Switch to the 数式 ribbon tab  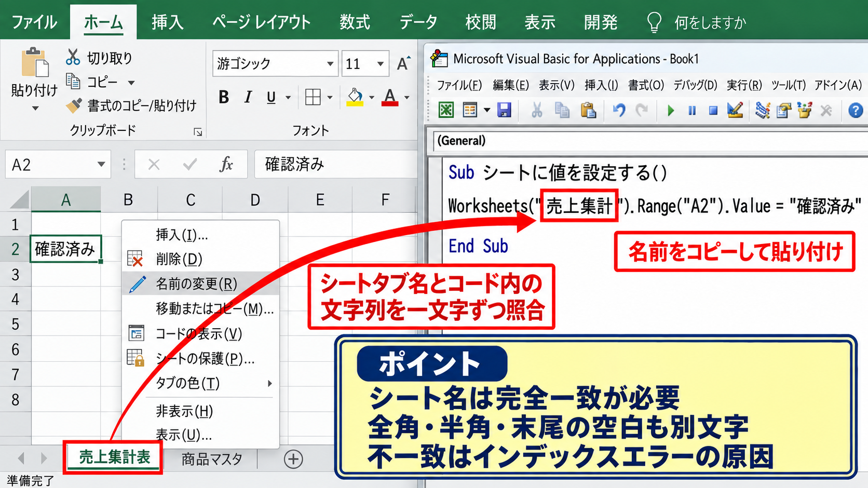(x=355, y=22)
